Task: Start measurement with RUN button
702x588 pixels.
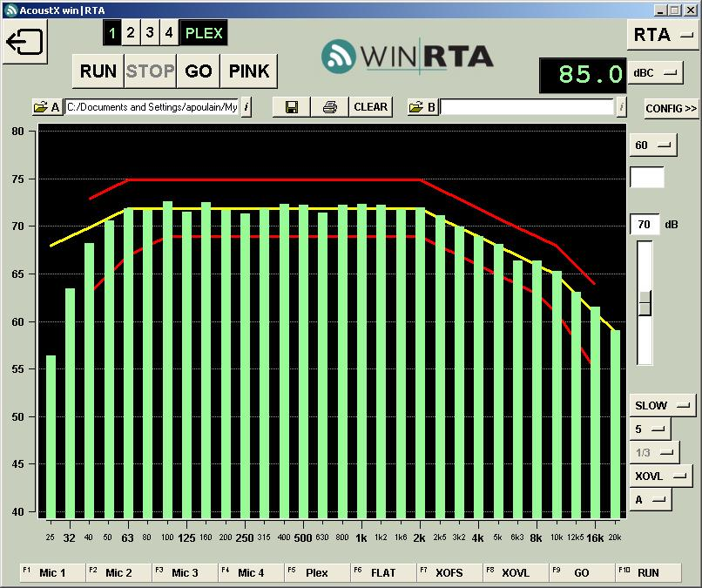Action: [x=98, y=71]
